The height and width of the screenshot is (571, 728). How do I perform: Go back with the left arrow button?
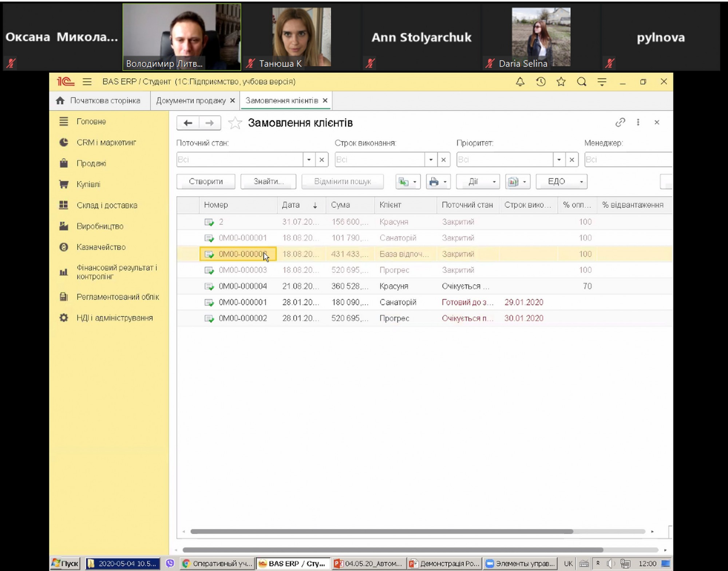click(x=188, y=123)
